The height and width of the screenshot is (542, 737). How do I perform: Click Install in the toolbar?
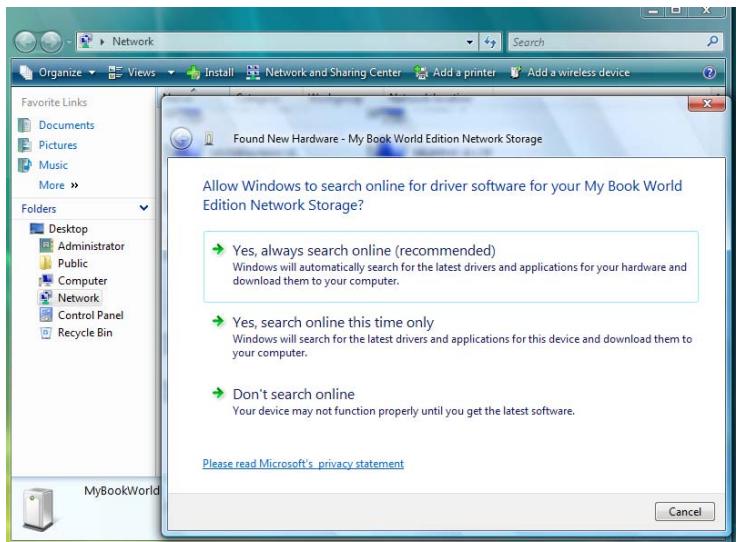click(x=210, y=72)
